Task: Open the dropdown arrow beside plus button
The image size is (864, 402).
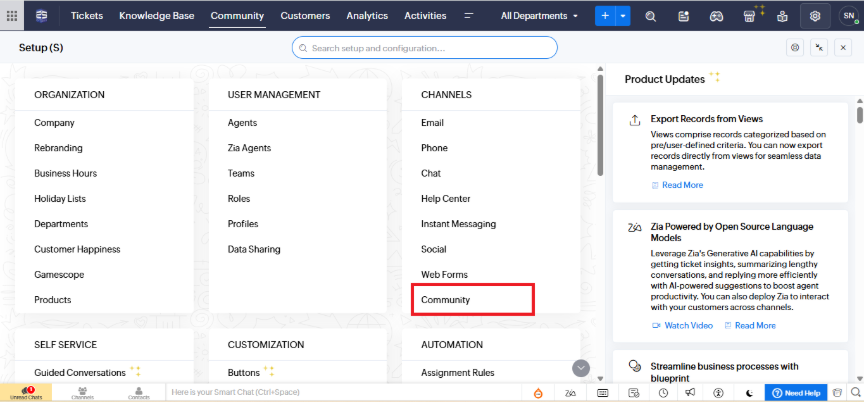Action: pyautogui.click(x=623, y=16)
